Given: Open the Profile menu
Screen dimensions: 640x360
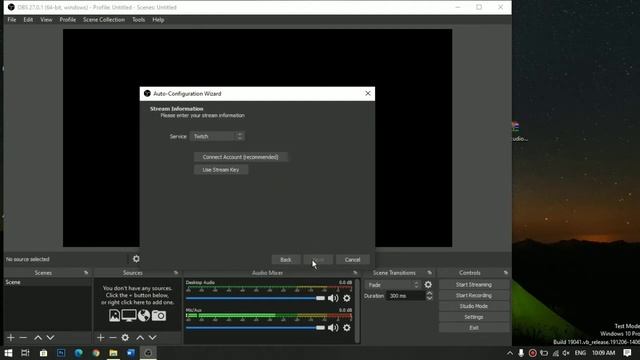Looking at the screenshot, I should point(67,20).
